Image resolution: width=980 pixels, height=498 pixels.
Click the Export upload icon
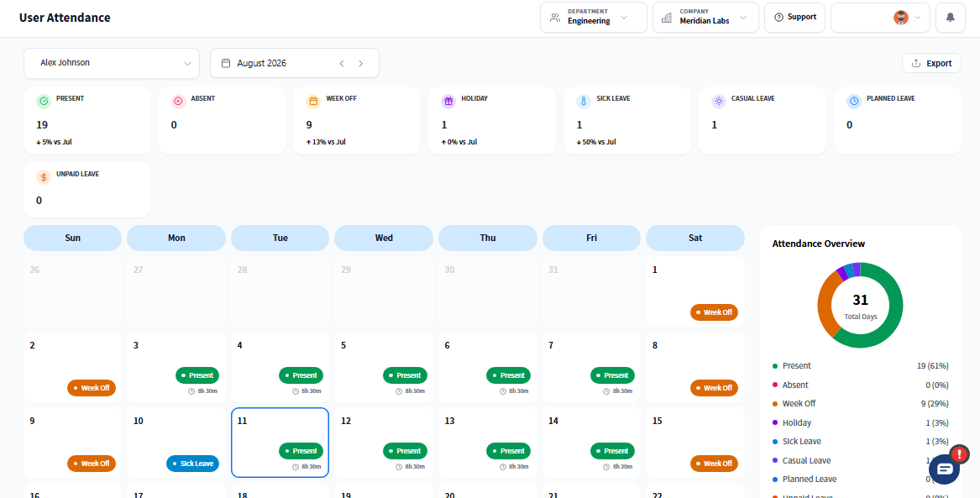click(916, 63)
